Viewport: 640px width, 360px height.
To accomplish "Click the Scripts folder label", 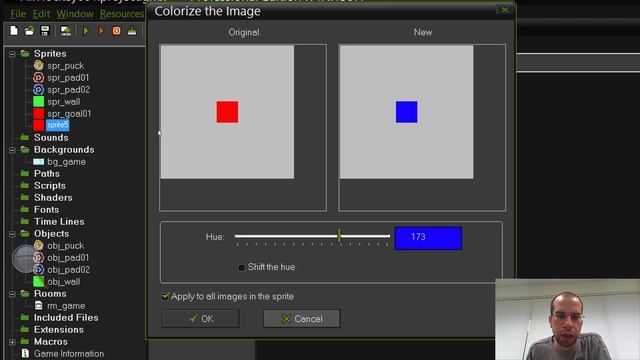I will point(50,186).
